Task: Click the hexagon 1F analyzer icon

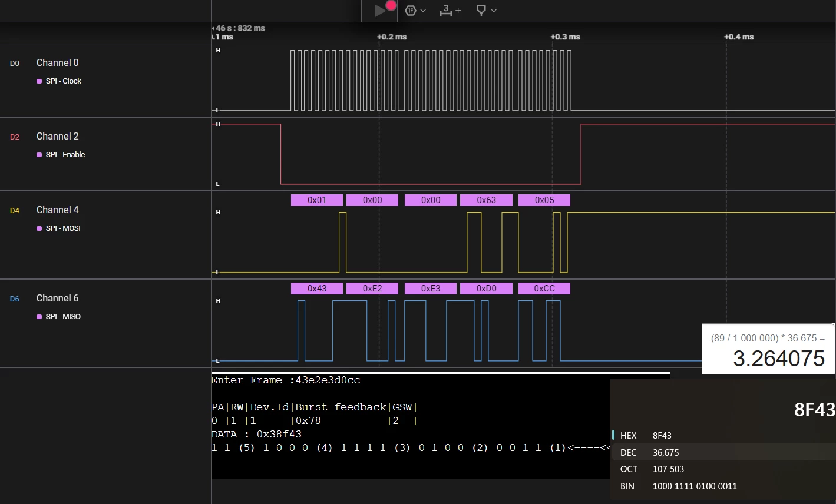Action: [411, 11]
